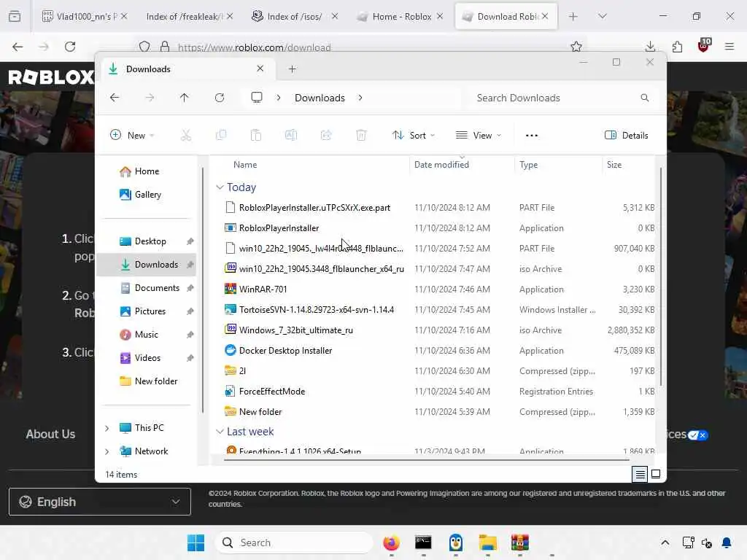Go back in File Explorer
Viewport: 747px width, 560px height.
coord(115,98)
